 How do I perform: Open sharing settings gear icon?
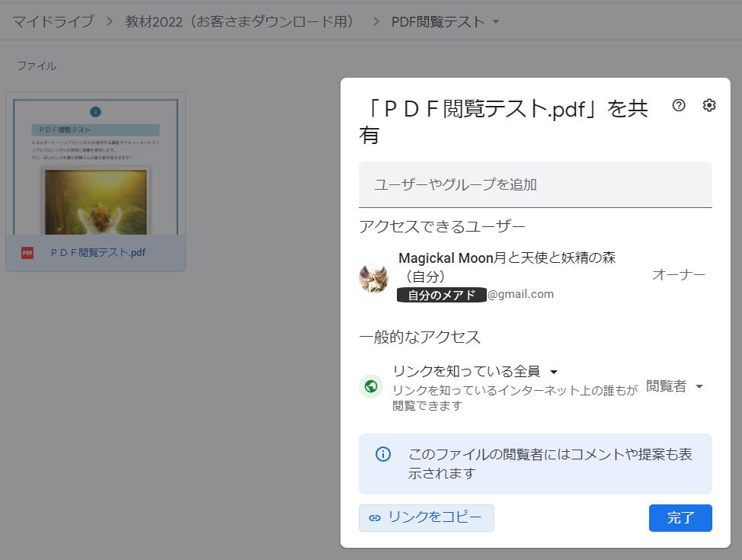pyautogui.click(x=709, y=105)
